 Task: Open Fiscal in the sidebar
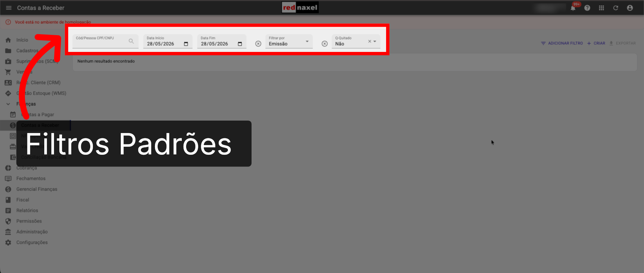tap(23, 200)
